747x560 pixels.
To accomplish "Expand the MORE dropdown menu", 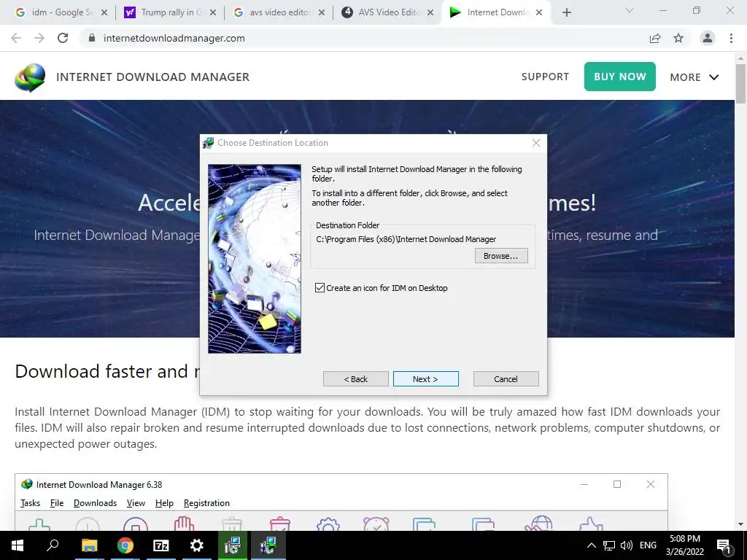I will 694,77.
